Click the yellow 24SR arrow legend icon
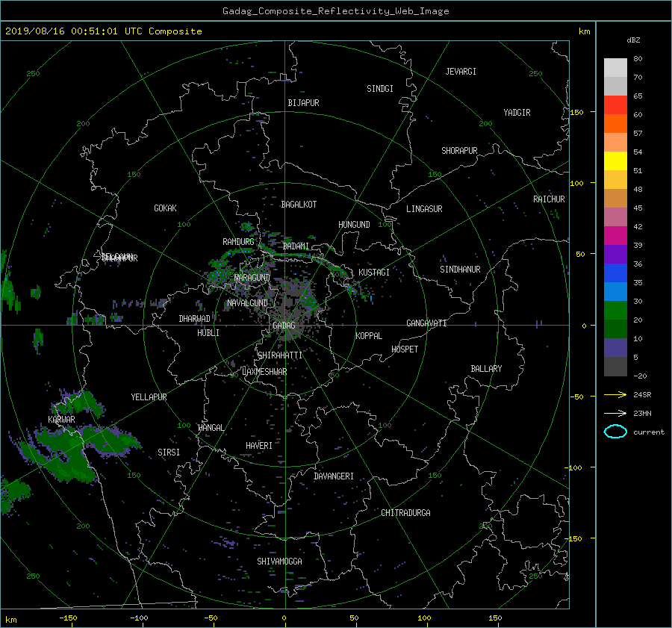 (x=615, y=394)
